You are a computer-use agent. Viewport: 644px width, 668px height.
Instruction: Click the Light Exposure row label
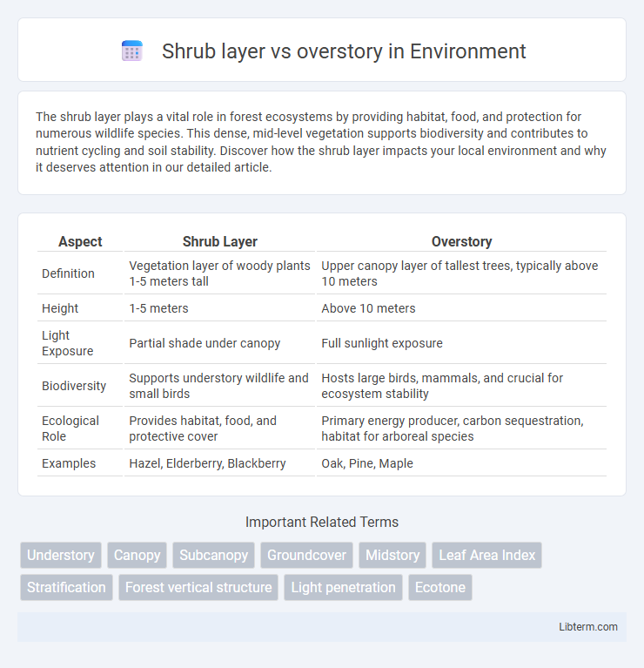(67, 343)
